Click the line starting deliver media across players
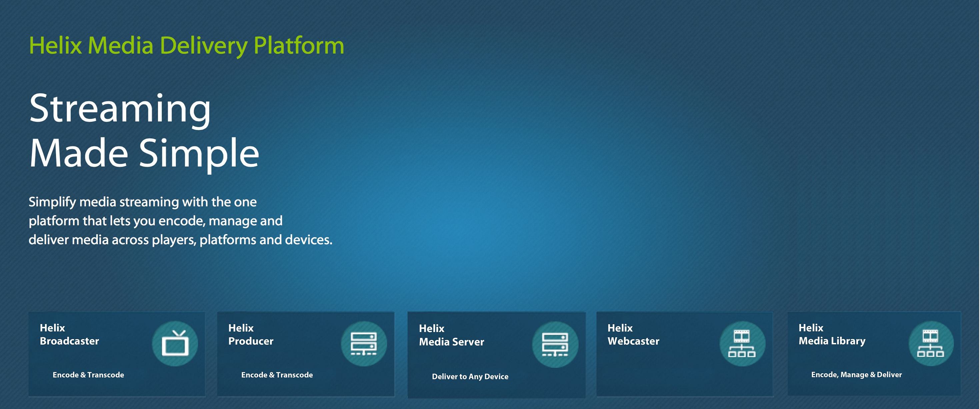This screenshot has height=409, width=980. click(180, 240)
